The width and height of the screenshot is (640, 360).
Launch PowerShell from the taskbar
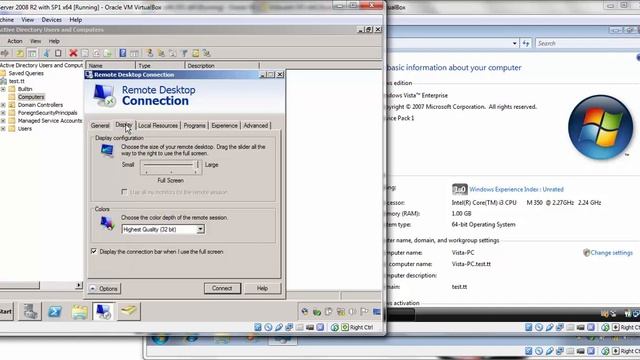pos(55,311)
